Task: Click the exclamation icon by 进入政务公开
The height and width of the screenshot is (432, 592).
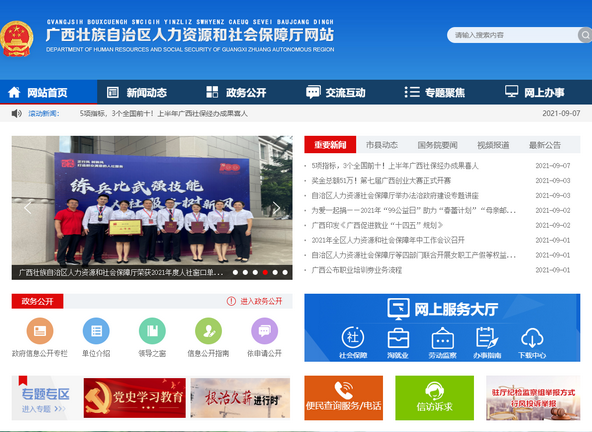Action: [x=231, y=301]
